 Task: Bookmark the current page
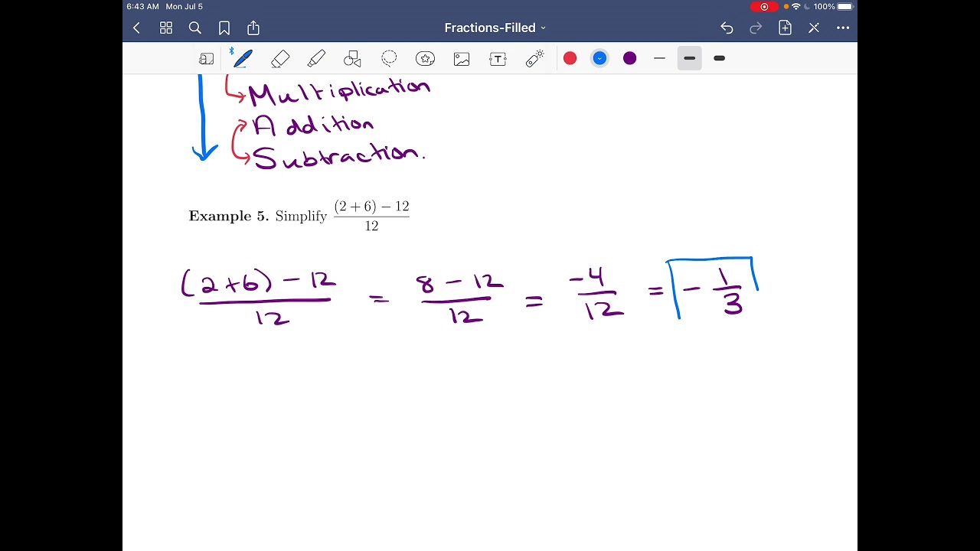tap(224, 28)
